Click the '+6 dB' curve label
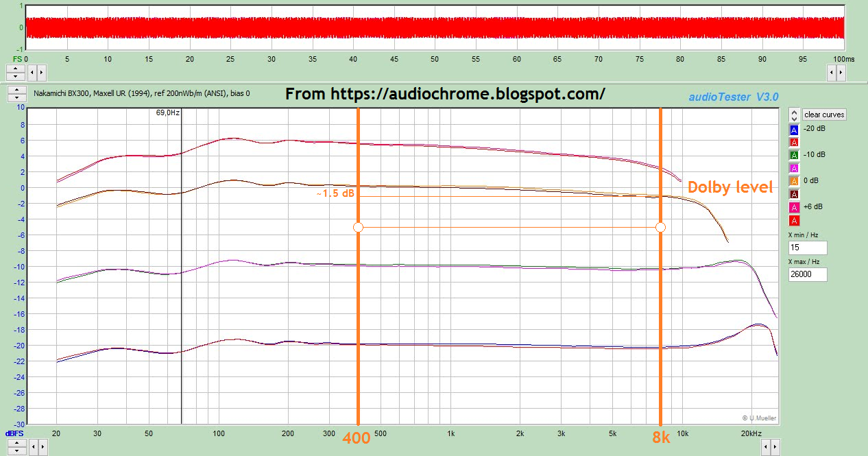Viewport: 868px width, 456px height. coord(813,207)
